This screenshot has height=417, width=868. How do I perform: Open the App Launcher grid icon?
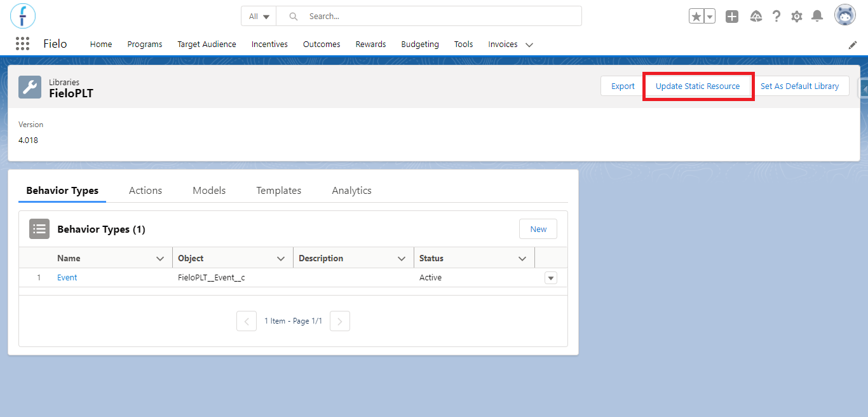coord(22,44)
